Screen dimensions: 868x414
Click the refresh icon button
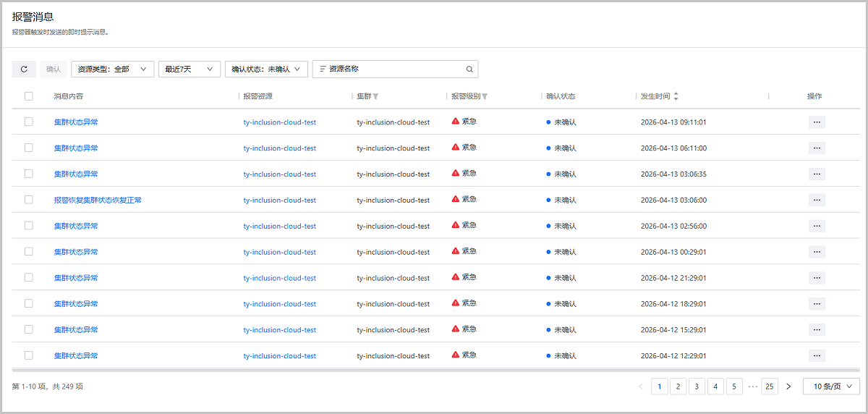24,69
